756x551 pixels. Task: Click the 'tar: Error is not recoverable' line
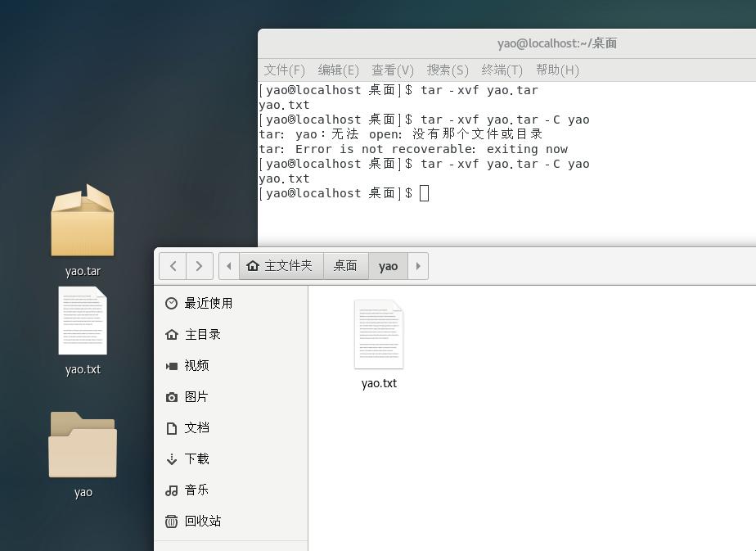tap(413, 149)
